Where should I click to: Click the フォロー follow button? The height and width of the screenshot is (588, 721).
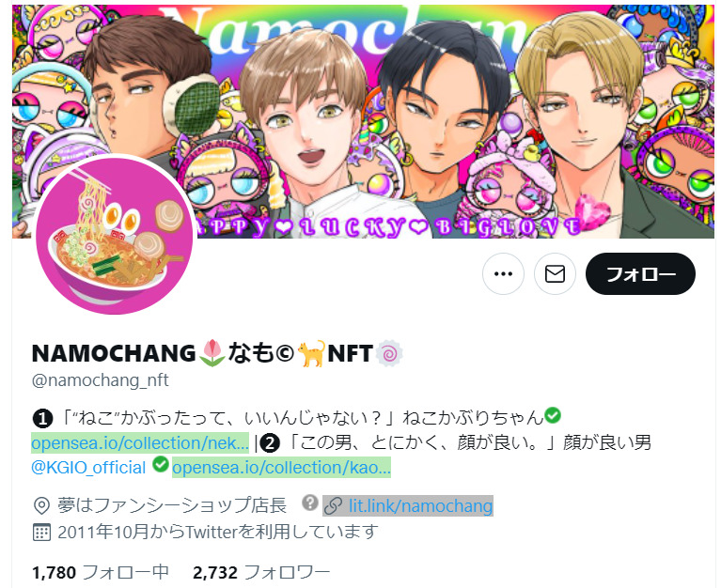coord(640,273)
